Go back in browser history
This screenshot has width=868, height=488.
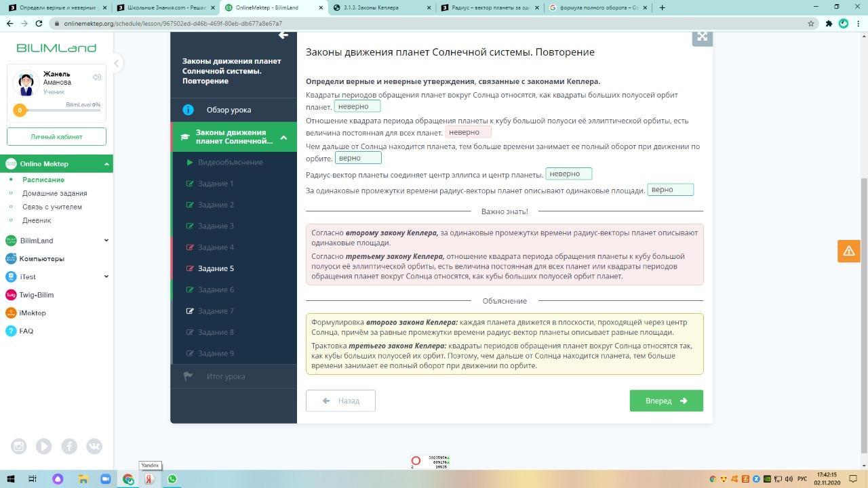pyautogui.click(x=9, y=23)
